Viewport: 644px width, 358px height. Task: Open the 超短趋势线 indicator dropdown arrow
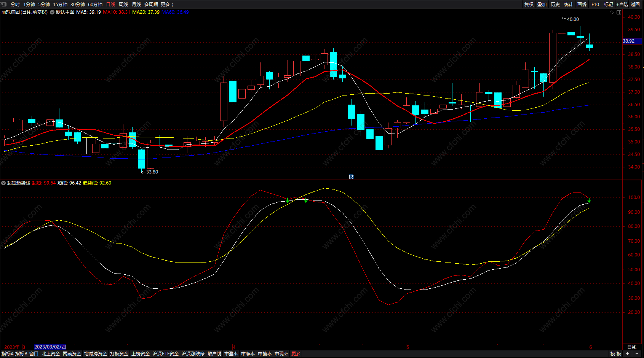click(3, 183)
